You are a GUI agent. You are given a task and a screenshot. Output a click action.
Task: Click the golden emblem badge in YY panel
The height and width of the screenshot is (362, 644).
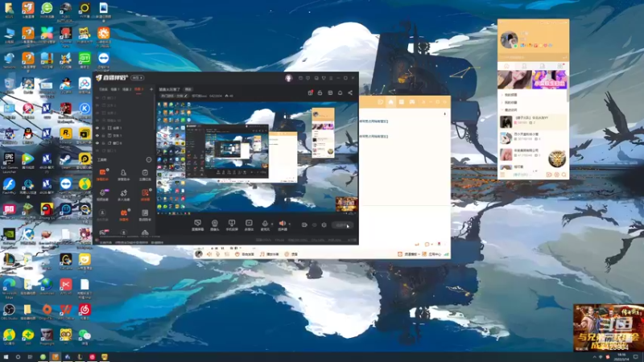pyautogui.click(x=556, y=158)
